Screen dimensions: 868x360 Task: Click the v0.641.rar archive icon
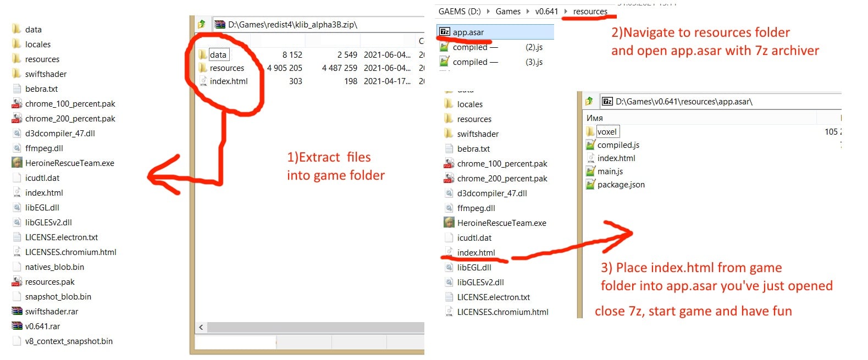coord(17,326)
